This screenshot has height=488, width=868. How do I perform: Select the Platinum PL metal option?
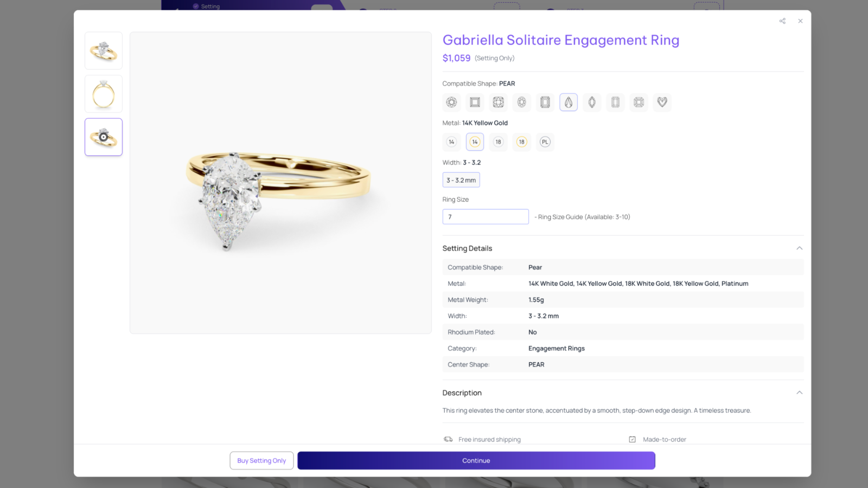pyautogui.click(x=545, y=142)
